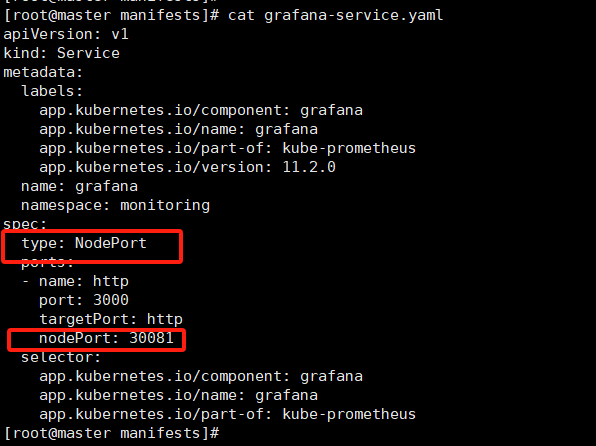Image resolution: width=596 pixels, height=446 pixels.
Task: Click the 'name: grafana' line
Action: 79,186
